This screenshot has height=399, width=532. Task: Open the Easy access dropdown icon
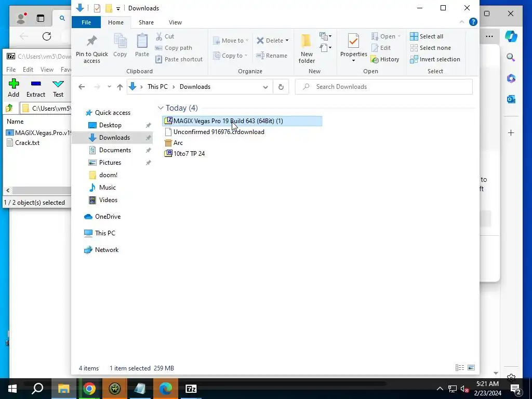(x=325, y=47)
